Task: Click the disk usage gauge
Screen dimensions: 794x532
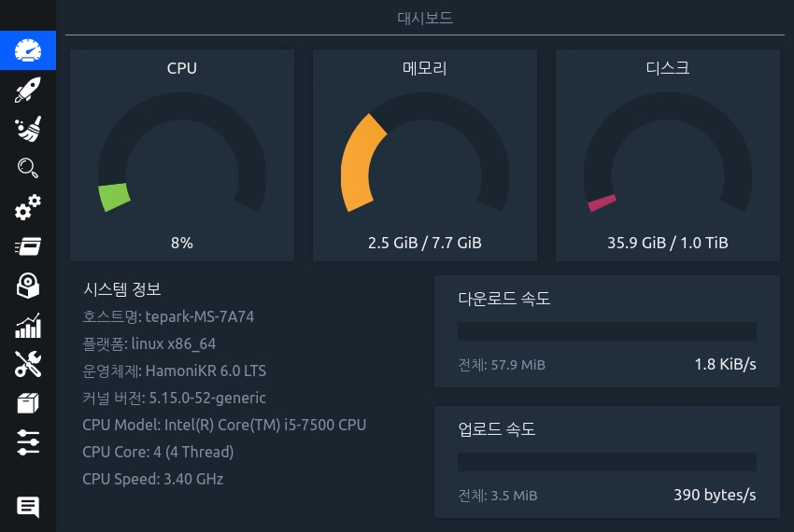Action: click(x=602, y=203)
